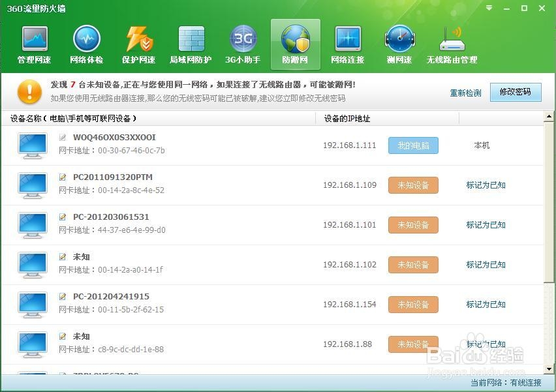Click the 本机 label
The height and width of the screenshot is (392, 556).
482,145
